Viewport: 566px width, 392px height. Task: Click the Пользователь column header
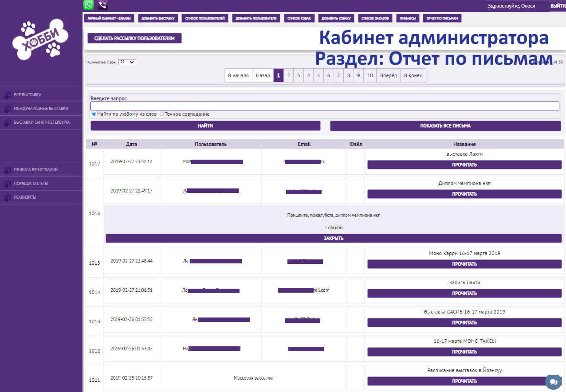211,144
